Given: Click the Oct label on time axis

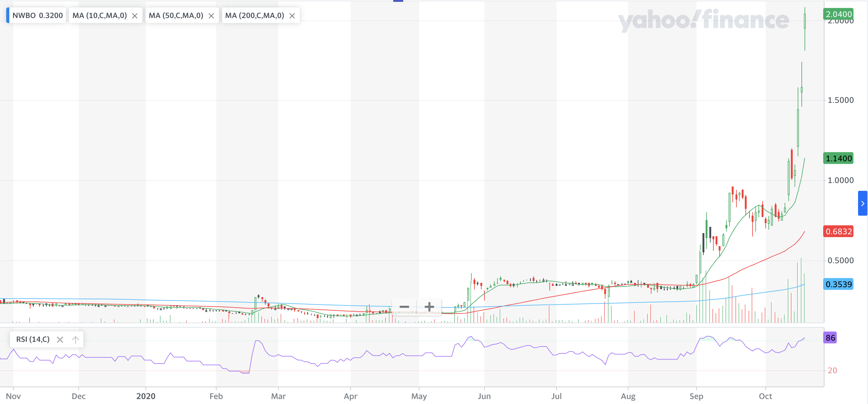Looking at the screenshot, I should pos(765,396).
